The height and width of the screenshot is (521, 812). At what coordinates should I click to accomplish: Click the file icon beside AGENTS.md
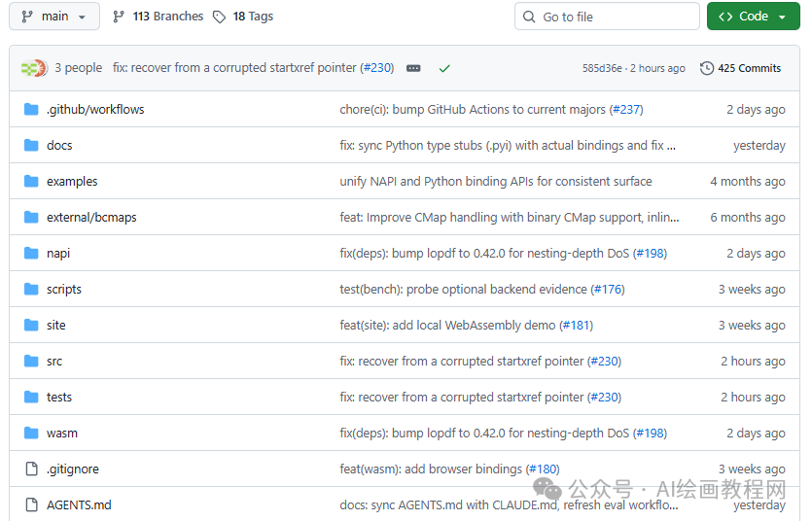click(31, 504)
